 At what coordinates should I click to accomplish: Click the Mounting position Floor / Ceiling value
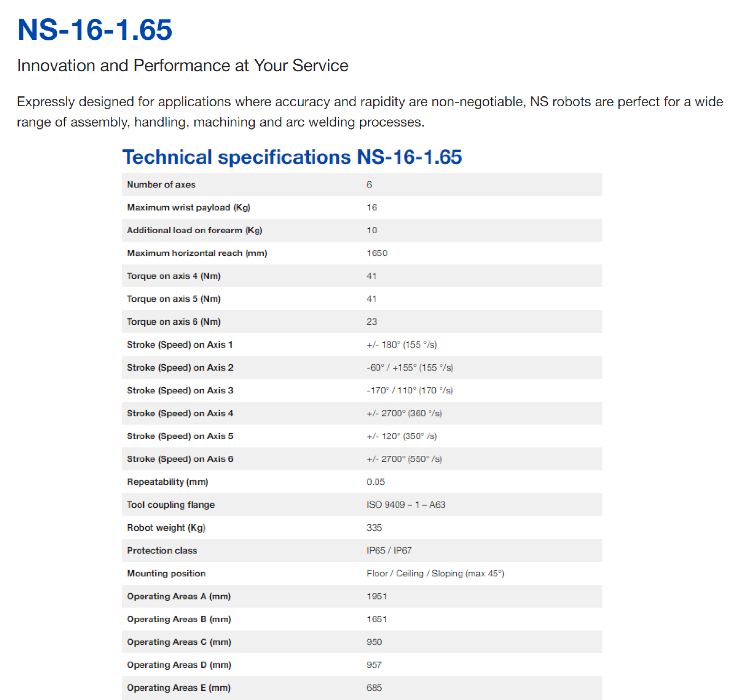coord(435,573)
